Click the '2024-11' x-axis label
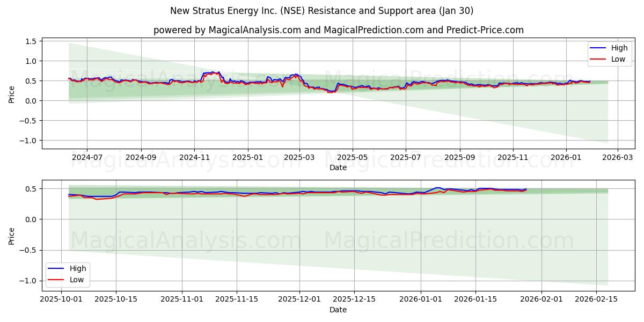Viewport: 644px width, 322px height. tap(194, 158)
